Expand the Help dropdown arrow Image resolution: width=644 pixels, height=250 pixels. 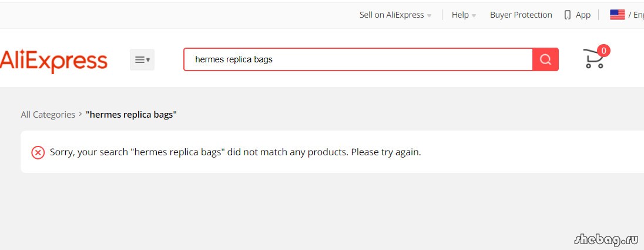[474, 16]
